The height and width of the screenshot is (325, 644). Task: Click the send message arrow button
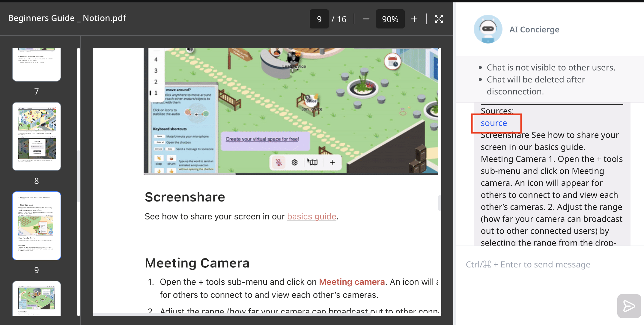tap(629, 306)
